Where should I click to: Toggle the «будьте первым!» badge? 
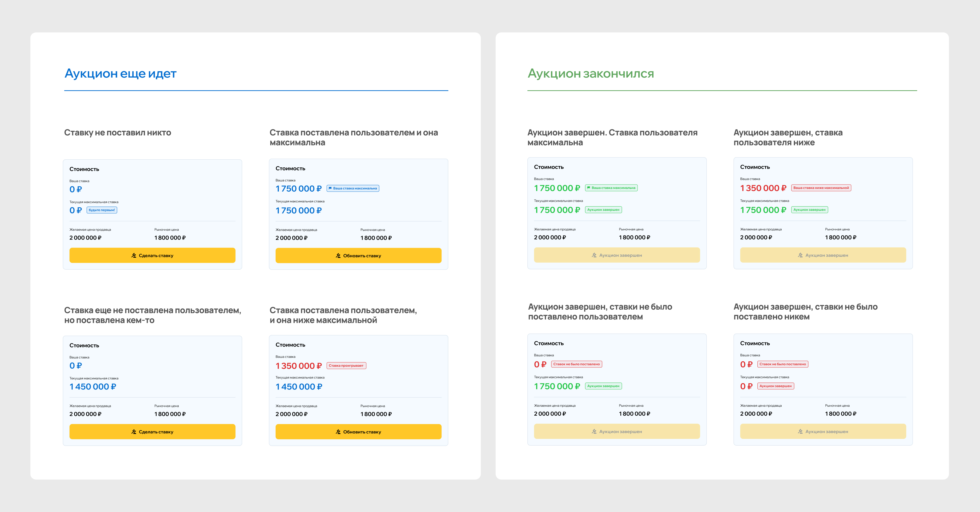click(x=102, y=210)
